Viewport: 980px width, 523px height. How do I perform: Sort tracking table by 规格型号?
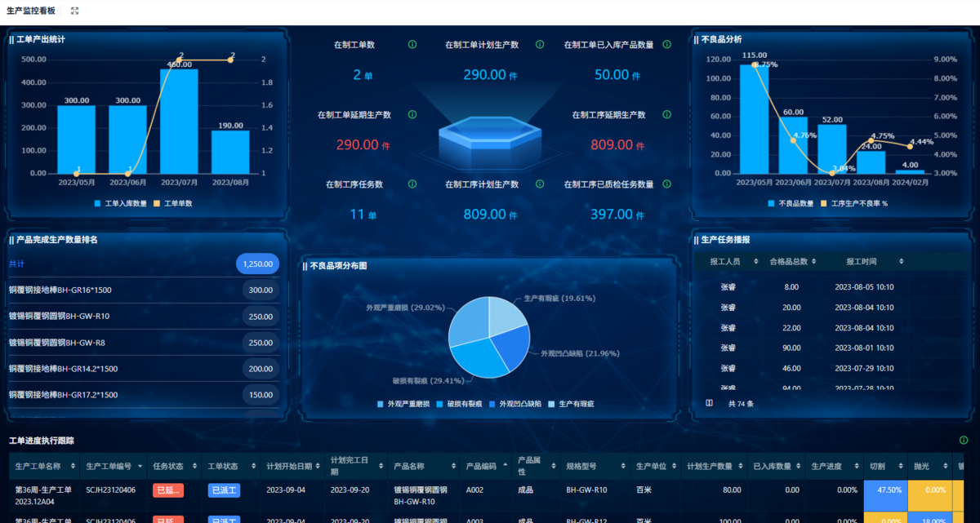(621, 466)
